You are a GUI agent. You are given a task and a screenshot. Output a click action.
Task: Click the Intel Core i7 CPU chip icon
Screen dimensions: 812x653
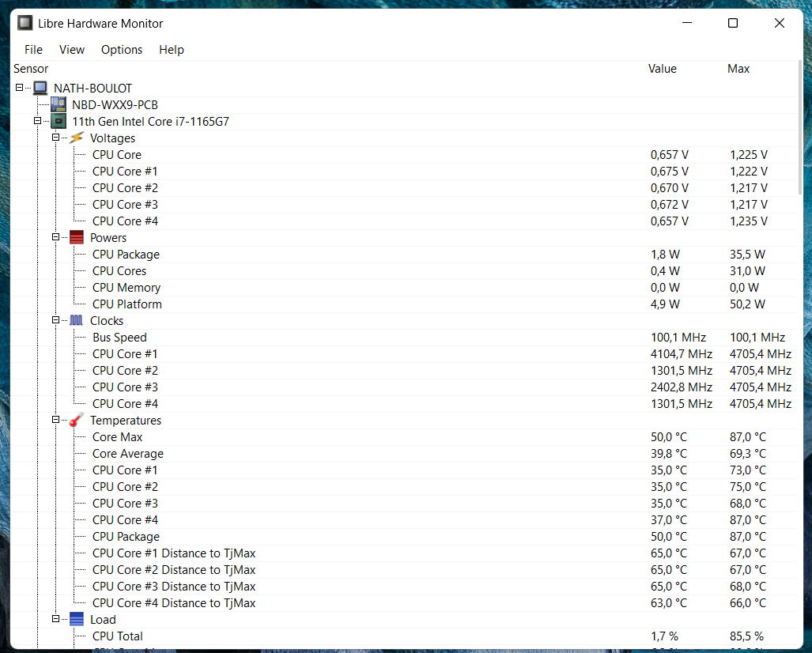[59, 122]
